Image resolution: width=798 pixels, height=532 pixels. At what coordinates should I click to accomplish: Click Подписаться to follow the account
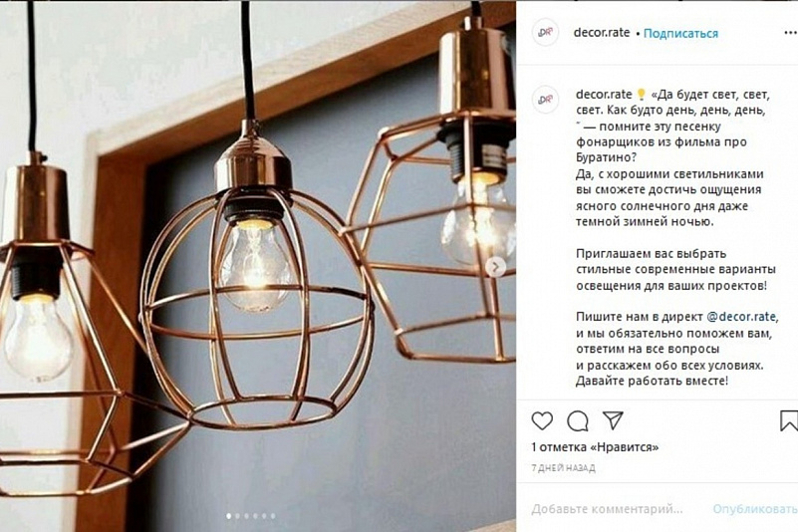[x=680, y=33]
